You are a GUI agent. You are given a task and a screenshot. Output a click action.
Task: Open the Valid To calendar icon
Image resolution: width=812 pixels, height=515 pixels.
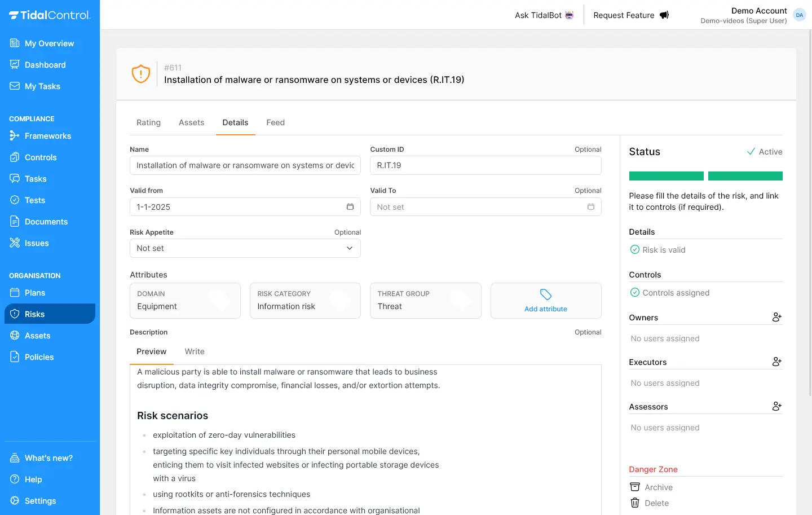click(x=590, y=207)
